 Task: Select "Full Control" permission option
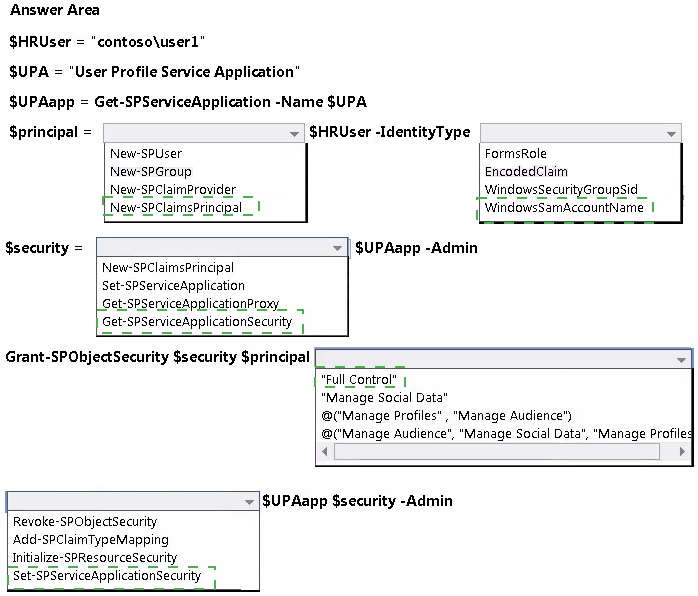click(x=359, y=380)
